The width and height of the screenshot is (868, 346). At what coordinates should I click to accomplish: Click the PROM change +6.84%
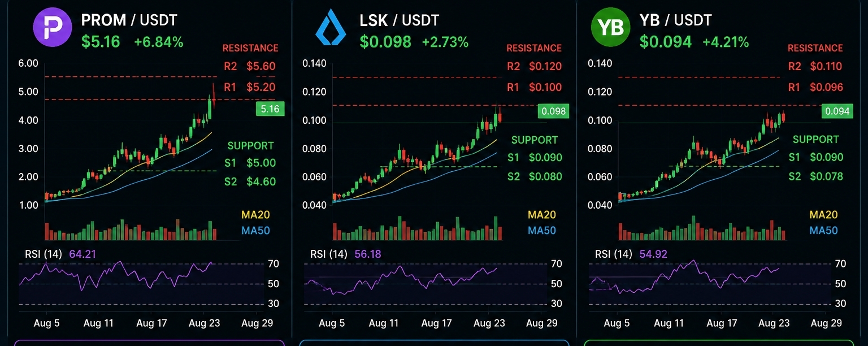tap(159, 42)
